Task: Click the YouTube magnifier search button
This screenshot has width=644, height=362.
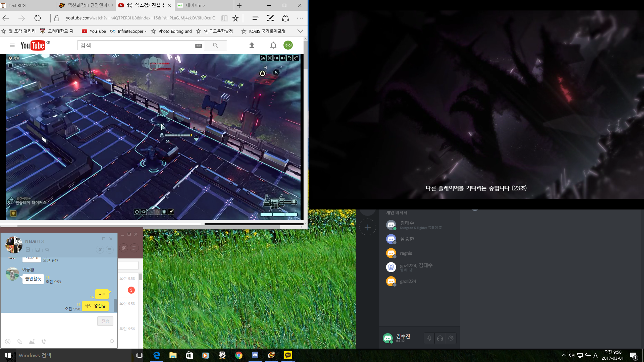Action: click(x=215, y=45)
